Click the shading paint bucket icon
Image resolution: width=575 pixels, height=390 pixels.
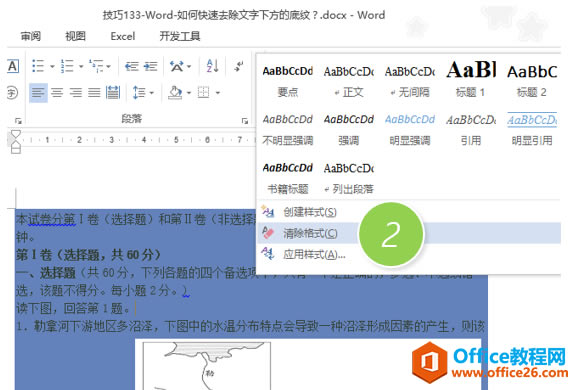pos(175,93)
